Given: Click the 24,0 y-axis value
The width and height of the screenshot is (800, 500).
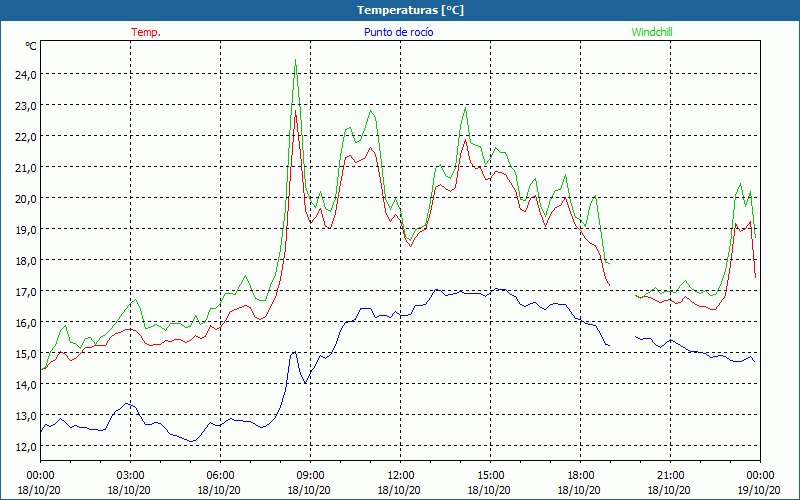Looking at the screenshot, I should (26, 74).
